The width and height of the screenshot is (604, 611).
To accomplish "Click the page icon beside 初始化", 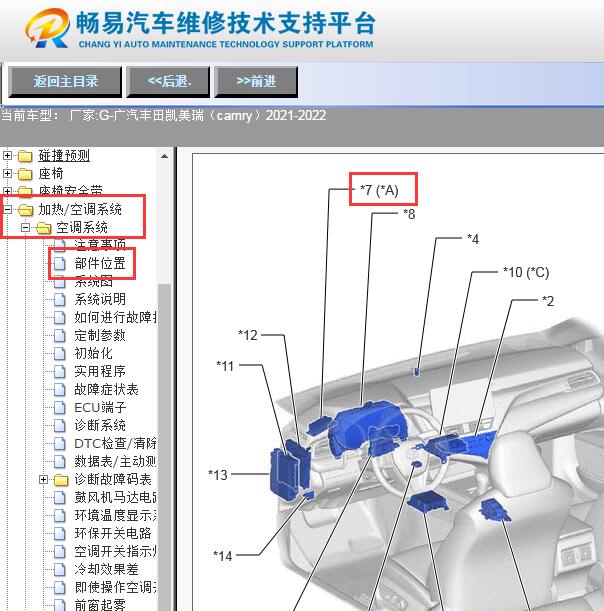I will point(59,353).
